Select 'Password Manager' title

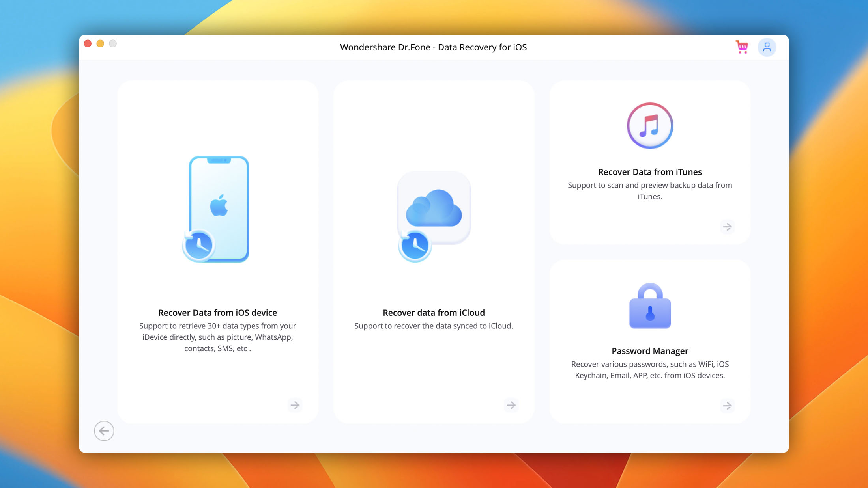tap(650, 351)
